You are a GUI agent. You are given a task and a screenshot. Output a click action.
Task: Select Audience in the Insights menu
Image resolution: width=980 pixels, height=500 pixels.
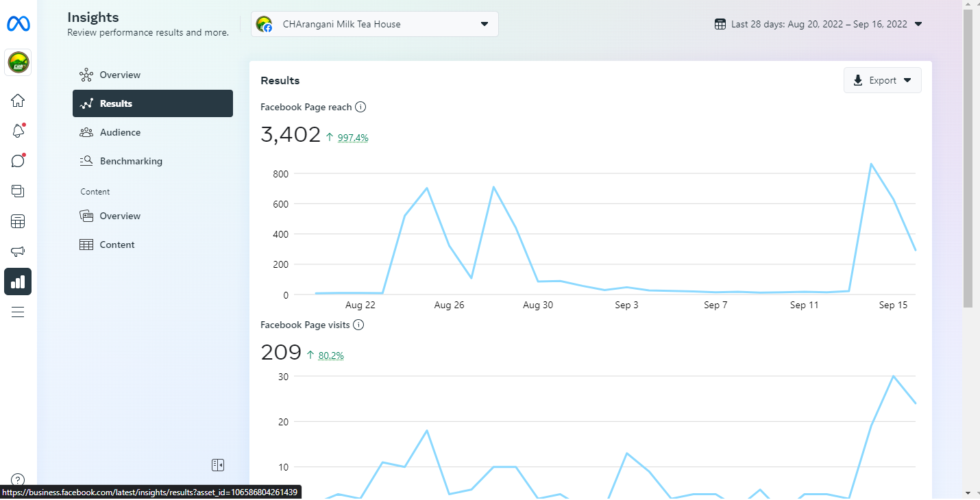[x=120, y=132]
